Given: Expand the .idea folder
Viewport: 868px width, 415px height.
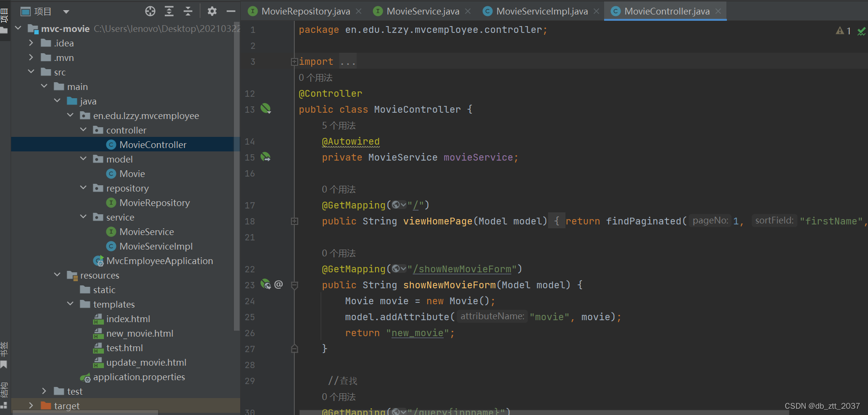Looking at the screenshot, I should [x=31, y=43].
